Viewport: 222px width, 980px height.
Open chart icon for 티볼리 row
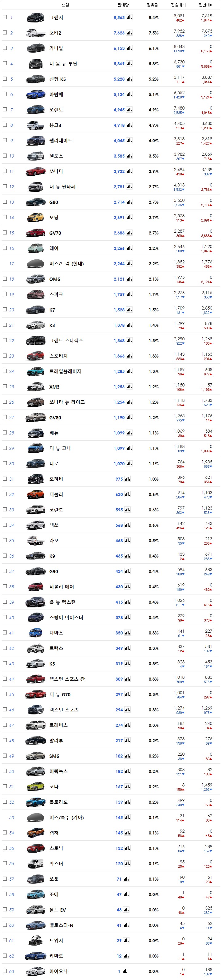coord(127,494)
